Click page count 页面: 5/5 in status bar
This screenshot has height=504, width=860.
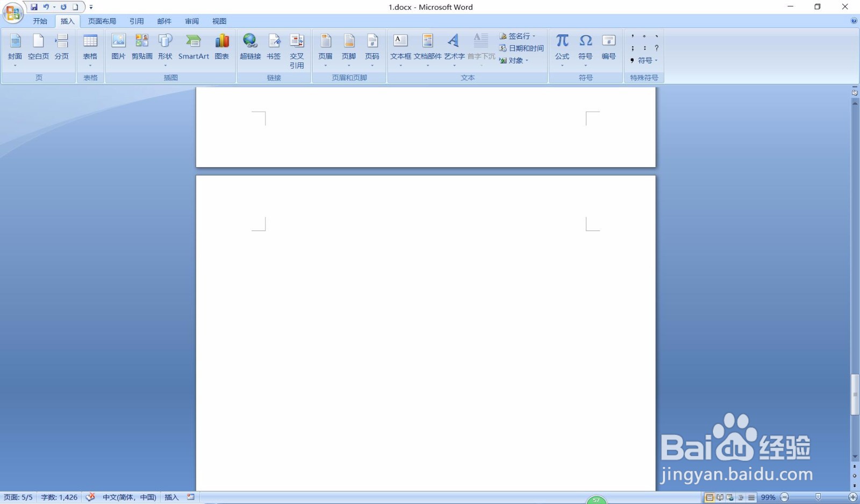[x=18, y=497]
